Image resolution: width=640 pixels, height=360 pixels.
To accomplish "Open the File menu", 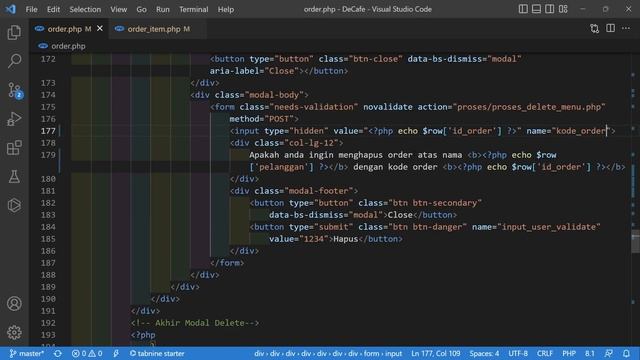I will 31,9.
